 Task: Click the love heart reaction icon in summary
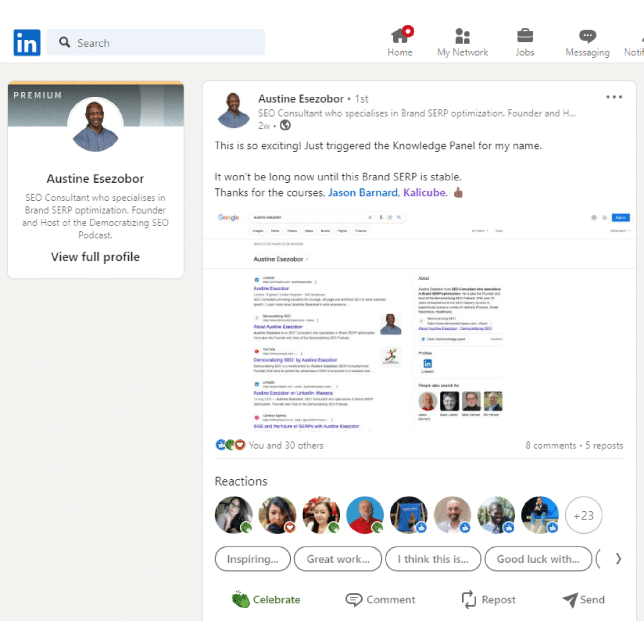pos(240,445)
